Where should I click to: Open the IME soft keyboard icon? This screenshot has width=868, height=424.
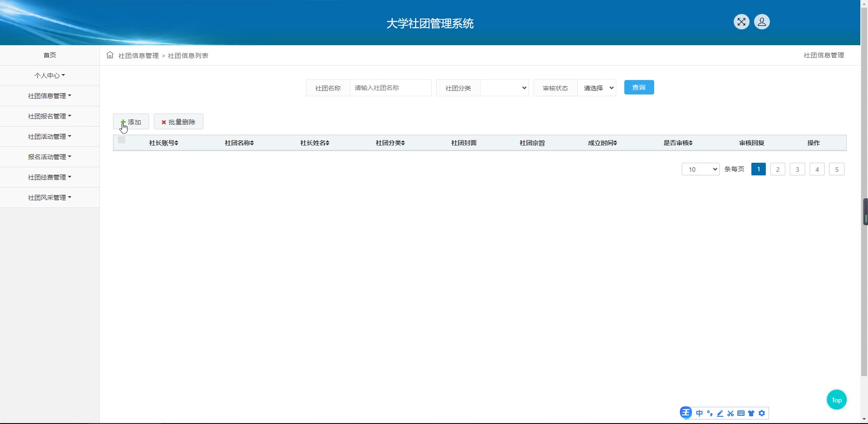coord(741,413)
